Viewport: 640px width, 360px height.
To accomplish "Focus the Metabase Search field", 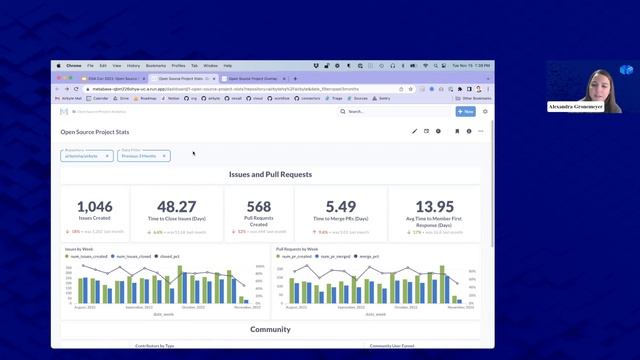I will (394, 111).
